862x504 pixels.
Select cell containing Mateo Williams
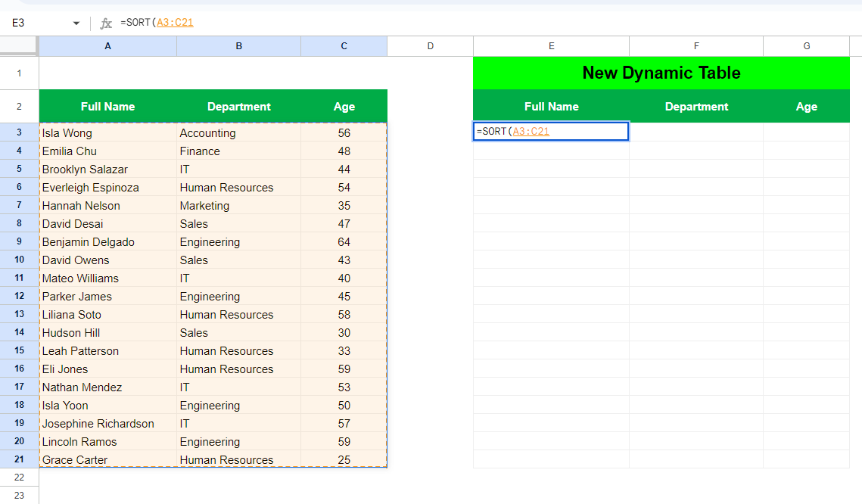pos(107,278)
